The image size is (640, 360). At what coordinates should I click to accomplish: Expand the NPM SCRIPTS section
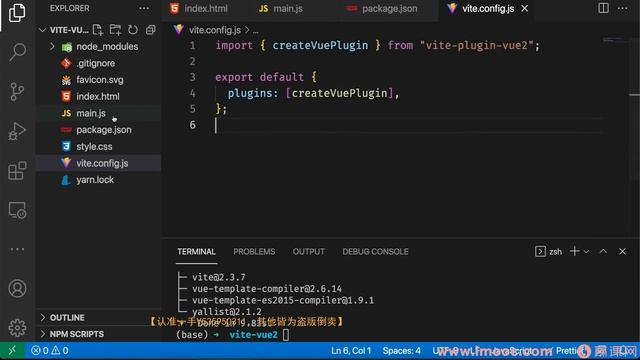click(98, 334)
